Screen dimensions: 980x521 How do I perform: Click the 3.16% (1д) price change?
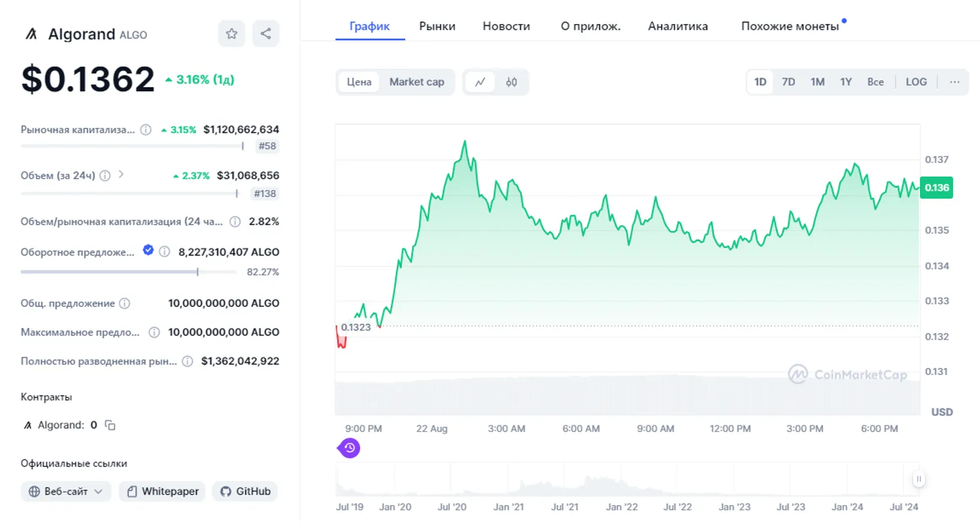click(x=200, y=80)
